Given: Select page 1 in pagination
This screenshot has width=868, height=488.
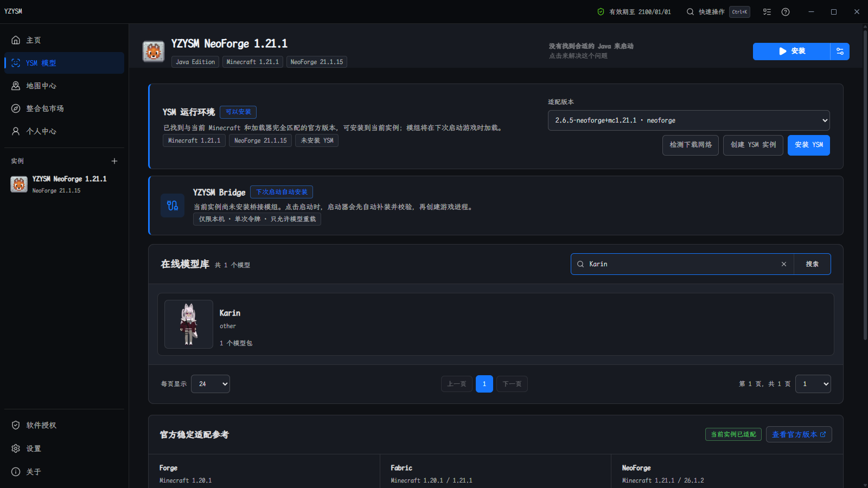Looking at the screenshot, I should point(484,384).
